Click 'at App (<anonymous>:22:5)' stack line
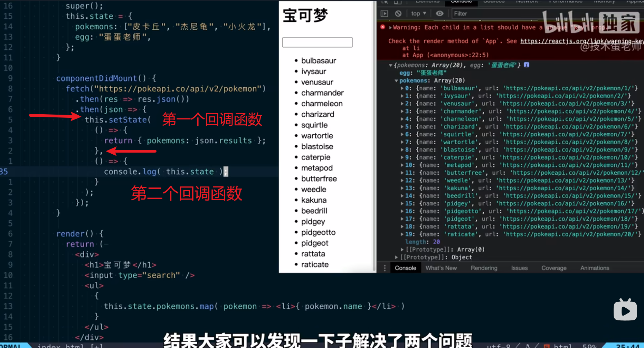This screenshot has width=644, height=348. [445, 55]
